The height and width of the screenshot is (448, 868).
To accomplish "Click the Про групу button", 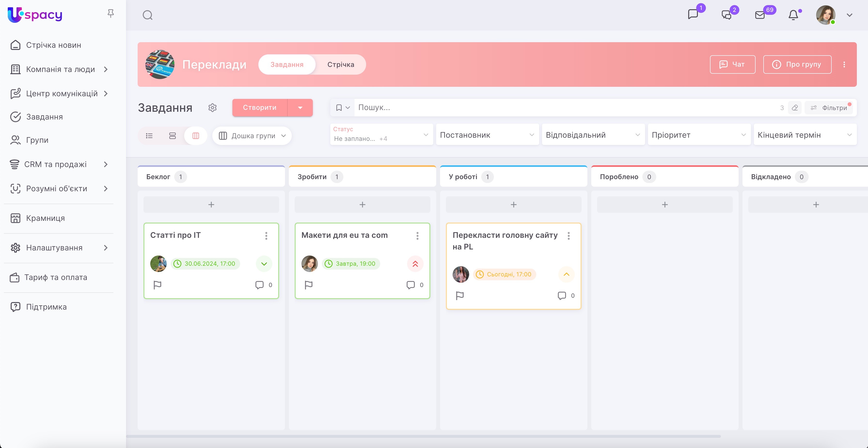I will (x=797, y=64).
